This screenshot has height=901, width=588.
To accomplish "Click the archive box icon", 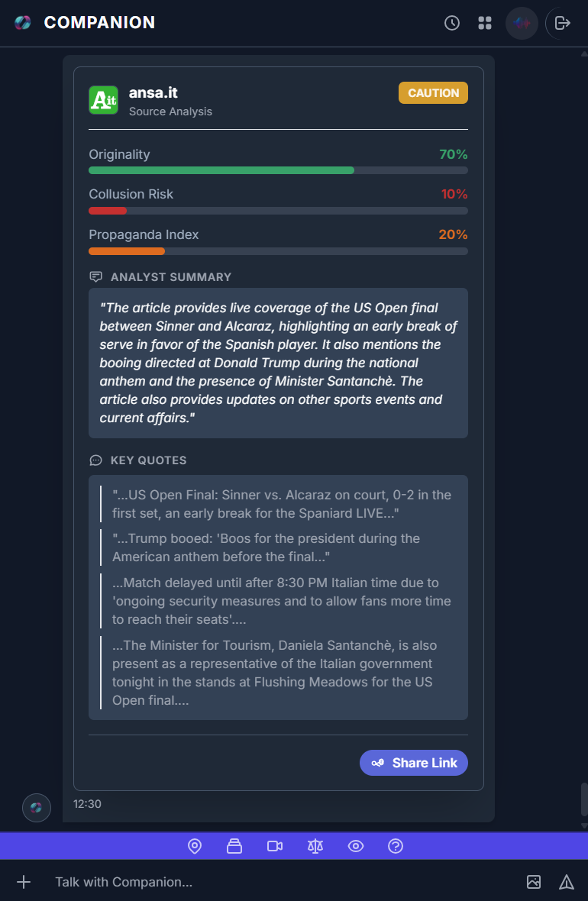I will click(234, 846).
